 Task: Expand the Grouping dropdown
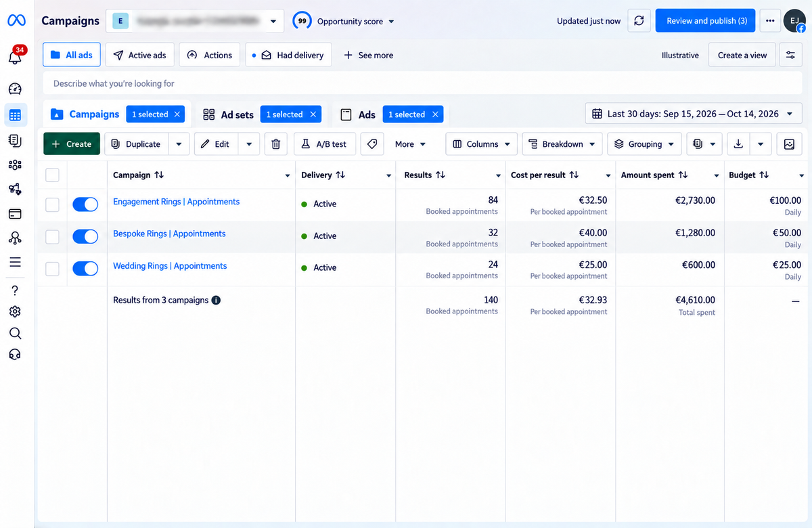tap(645, 144)
